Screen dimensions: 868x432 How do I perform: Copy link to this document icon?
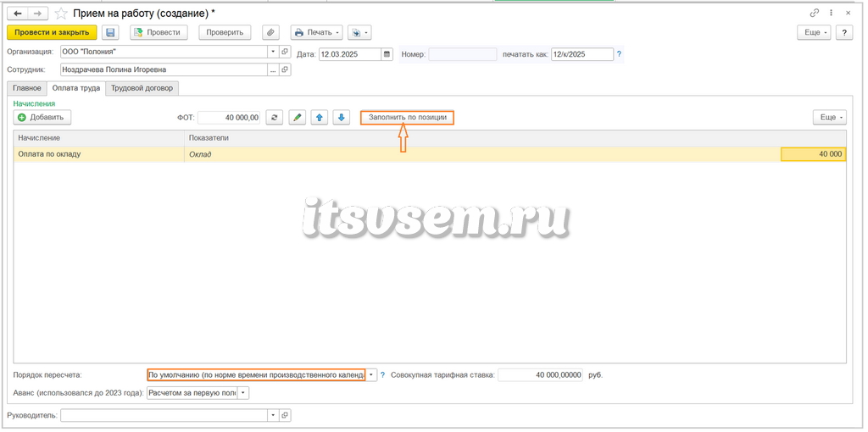(815, 13)
